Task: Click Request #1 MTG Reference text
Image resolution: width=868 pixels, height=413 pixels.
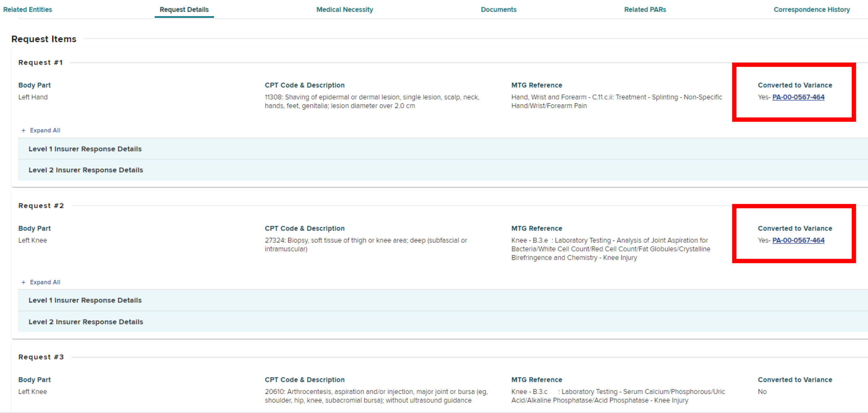Action: pos(616,101)
